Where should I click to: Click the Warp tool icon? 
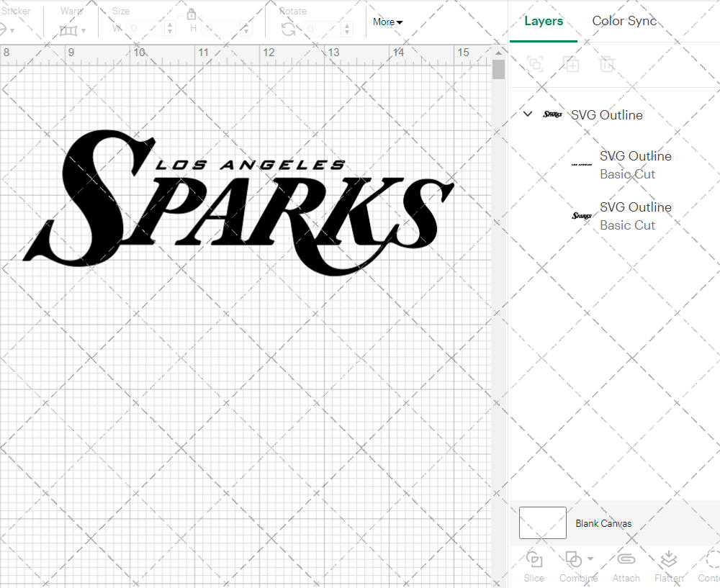coord(70,31)
